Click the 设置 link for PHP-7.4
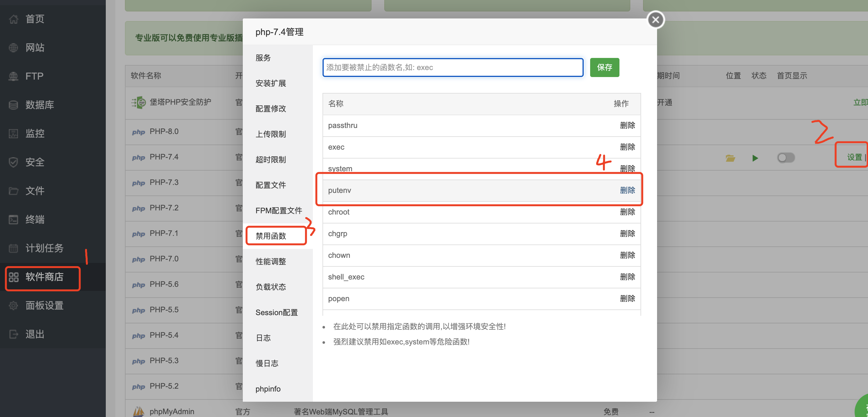The height and width of the screenshot is (417, 868). click(854, 157)
